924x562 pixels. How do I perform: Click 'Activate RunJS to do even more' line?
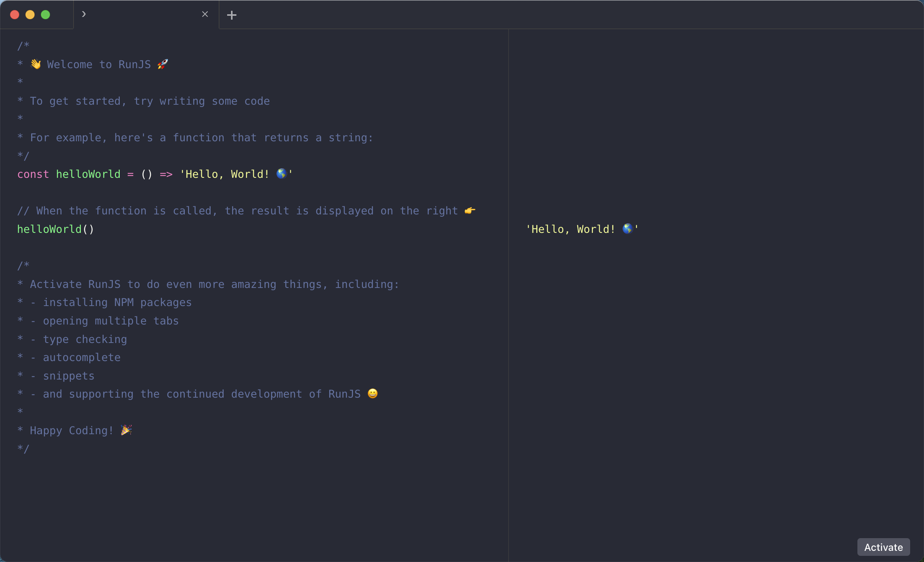click(208, 284)
